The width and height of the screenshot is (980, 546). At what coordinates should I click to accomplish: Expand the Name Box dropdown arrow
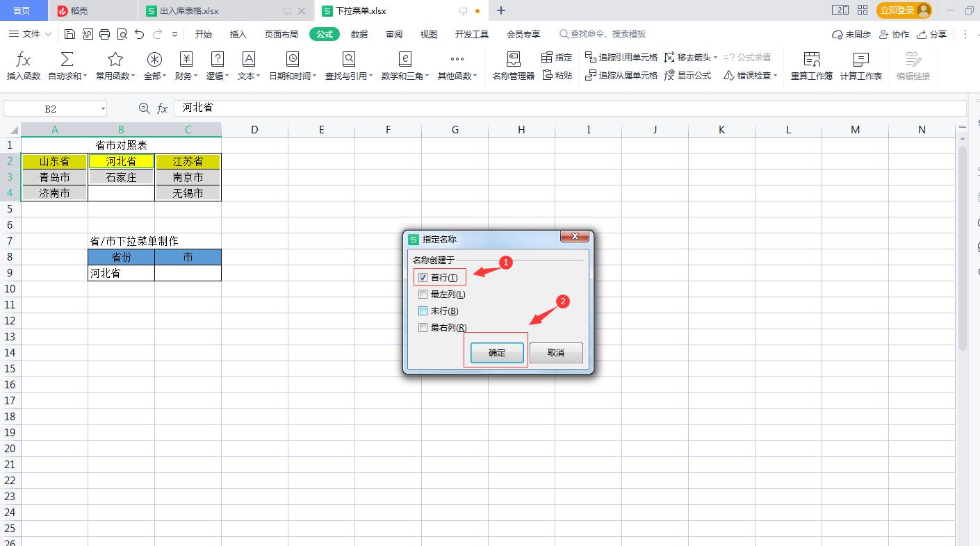[103, 108]
